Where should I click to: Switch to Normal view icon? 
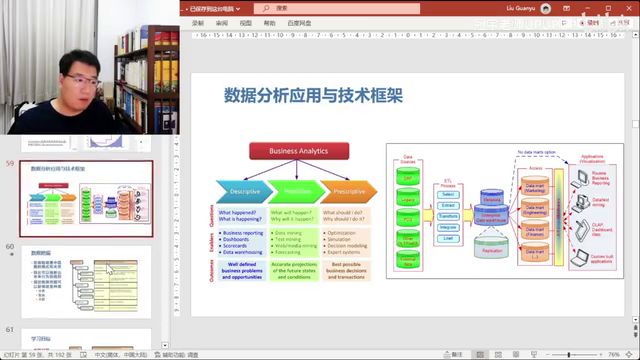[480, 355]
